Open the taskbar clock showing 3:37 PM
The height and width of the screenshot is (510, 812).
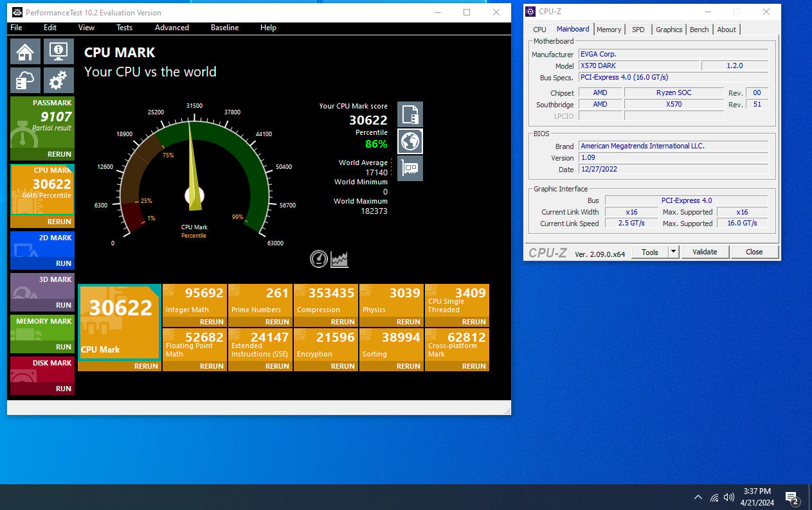tap(757, 497)
